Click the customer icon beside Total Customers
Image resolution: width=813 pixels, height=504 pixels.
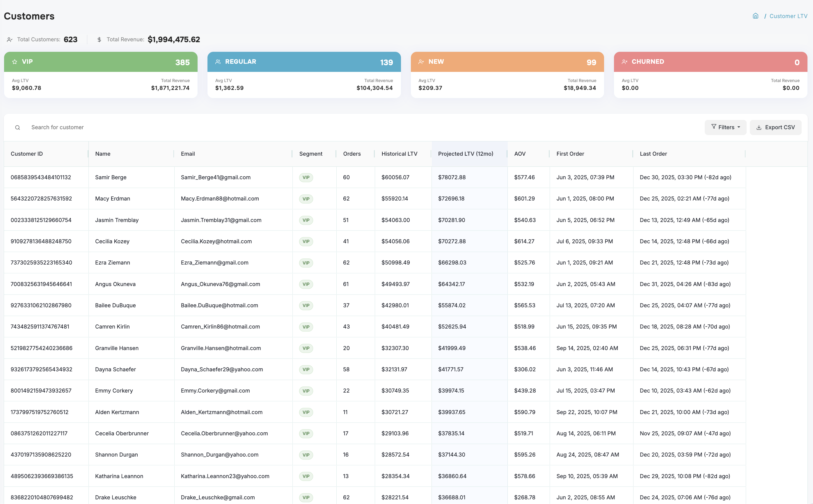(x=10, y=39)
